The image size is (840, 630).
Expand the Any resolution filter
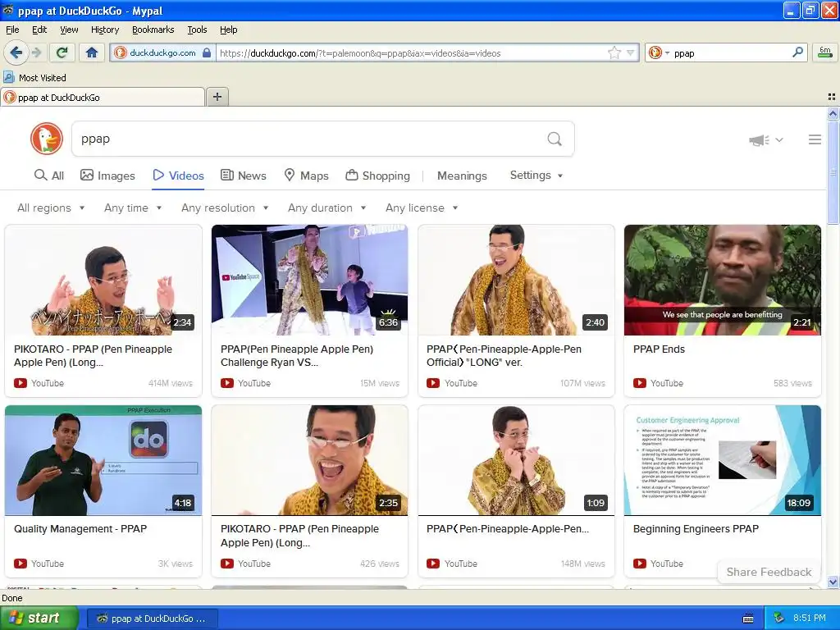[x=225, y=208]
